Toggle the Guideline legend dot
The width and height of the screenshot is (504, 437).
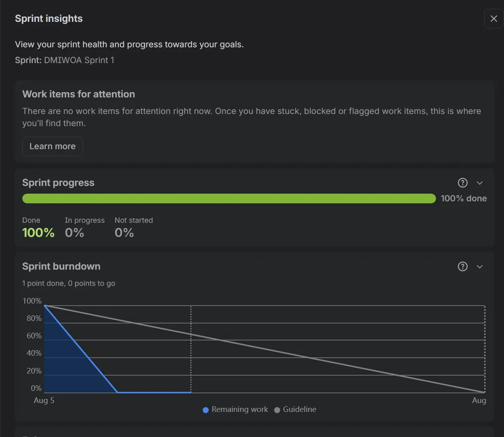[x=277, y=410]
